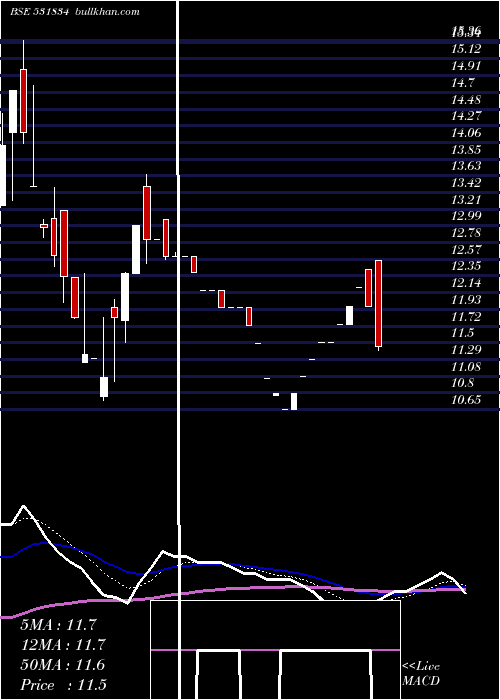Click the 14.91 price axis label
The image size is (500, 700).
pos(466,66)
